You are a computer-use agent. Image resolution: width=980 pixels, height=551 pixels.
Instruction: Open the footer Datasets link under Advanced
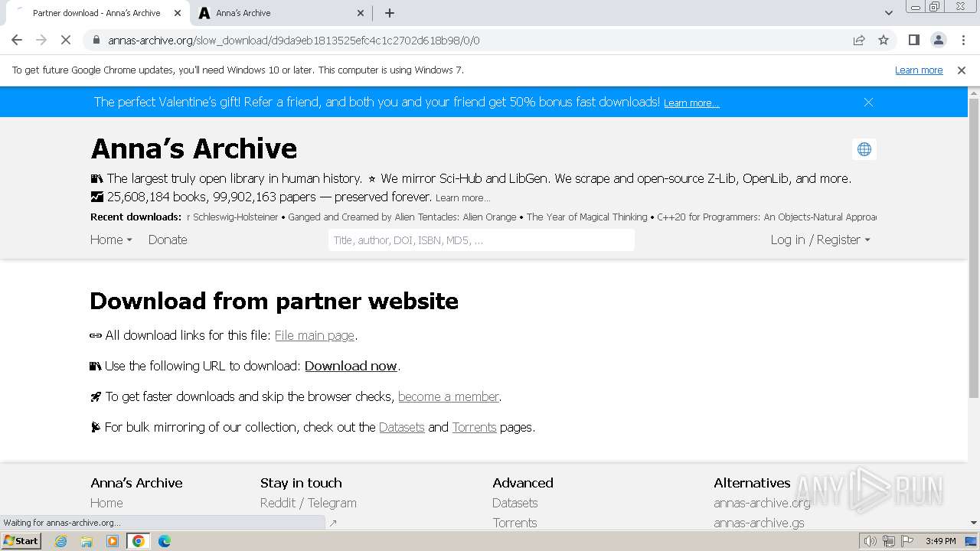514,503
